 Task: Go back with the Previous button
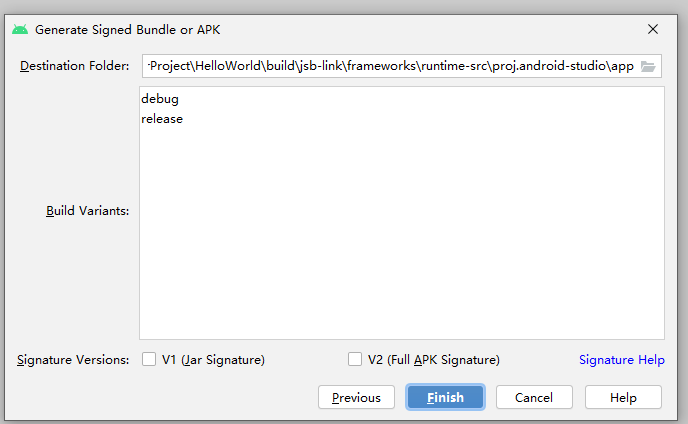coord(356,397)
